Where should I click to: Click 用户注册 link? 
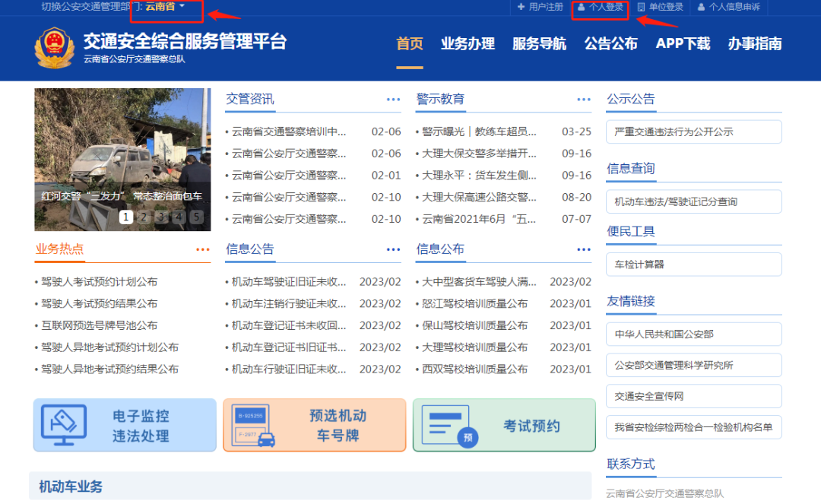(546, 7)
